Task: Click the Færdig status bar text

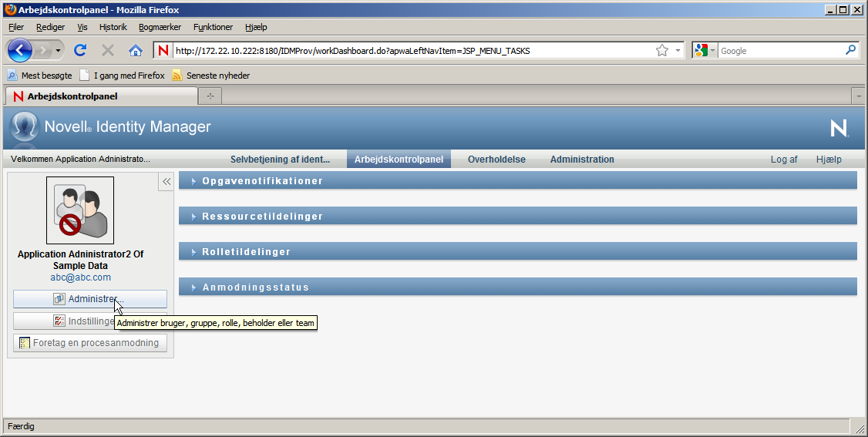Action: 21,426
